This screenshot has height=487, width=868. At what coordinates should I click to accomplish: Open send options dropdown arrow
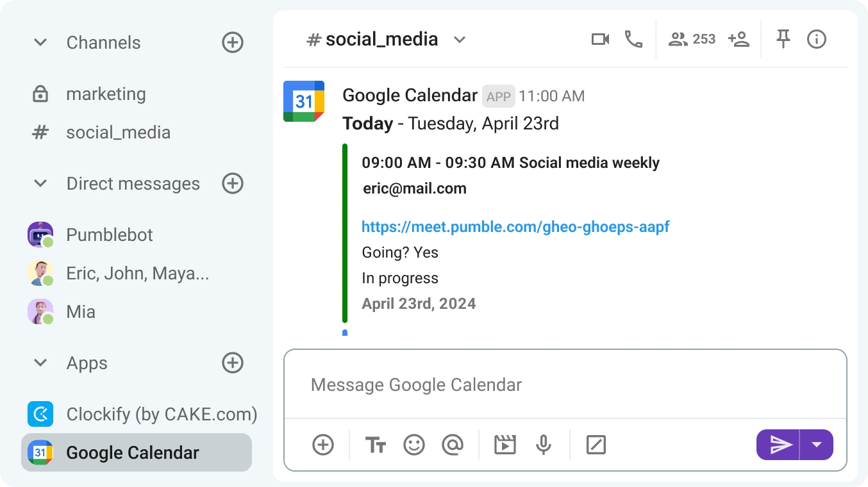[x=817, y=445]
